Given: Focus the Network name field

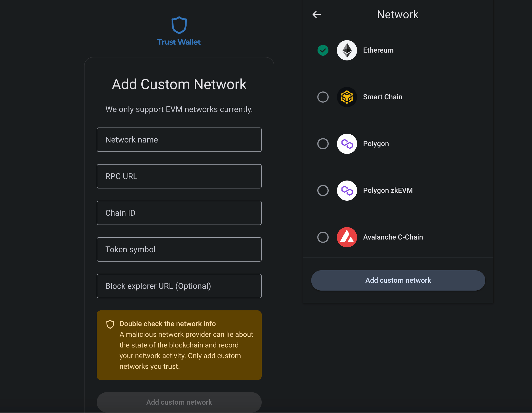Looking at the screenshot, I should (x=179, y=140).
